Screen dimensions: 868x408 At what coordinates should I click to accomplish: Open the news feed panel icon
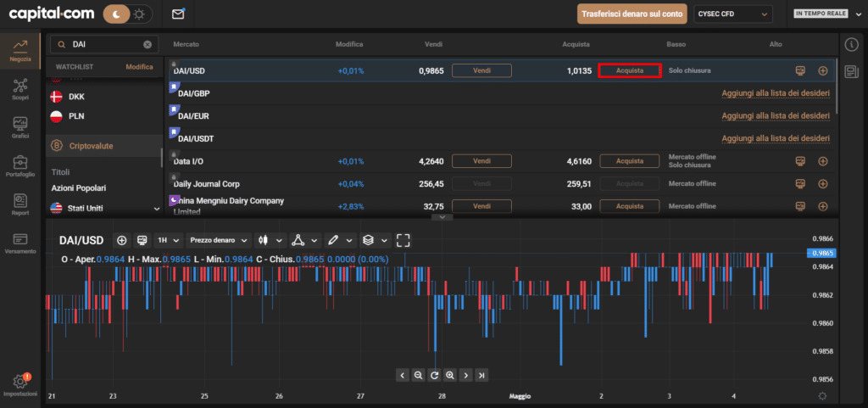click(x=851, y=71)
